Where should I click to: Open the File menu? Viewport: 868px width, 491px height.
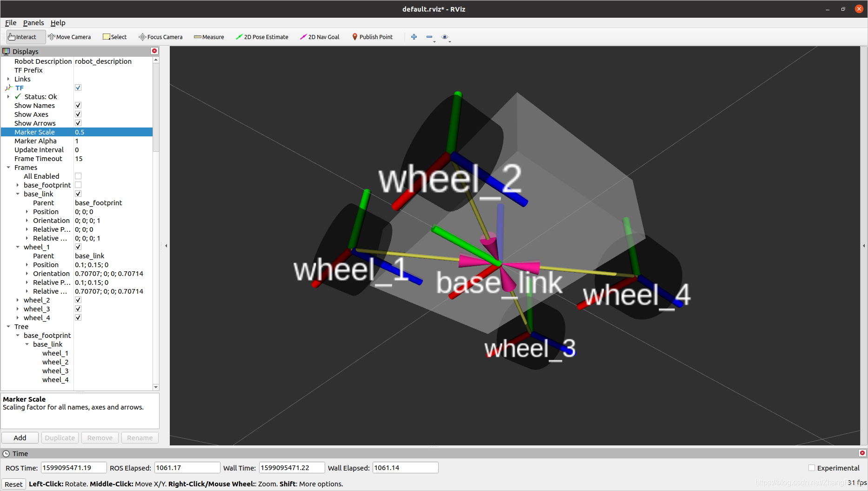click(x=11, y=23)
